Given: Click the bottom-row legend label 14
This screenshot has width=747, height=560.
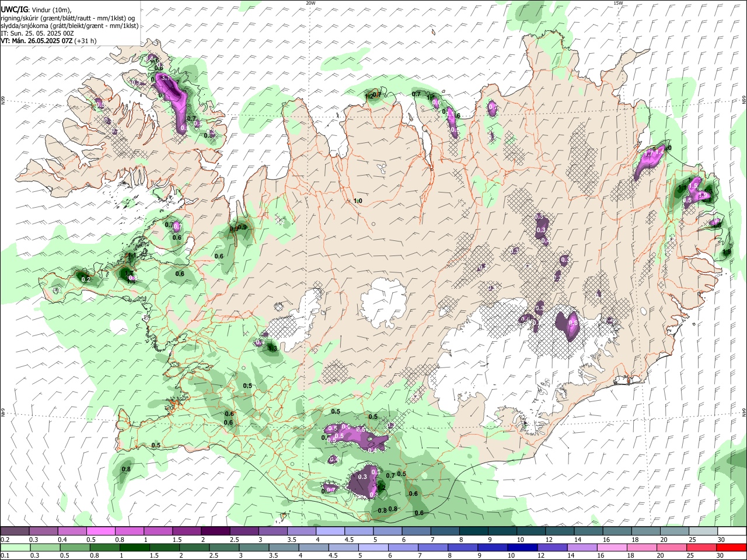Looking at the screenshot, I should click(x=571, y=555).
